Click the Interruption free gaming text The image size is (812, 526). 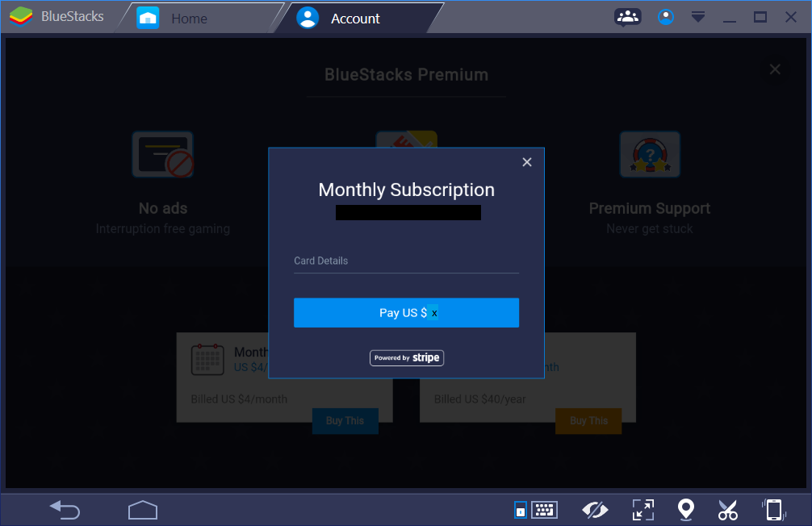tap(162, 229)
